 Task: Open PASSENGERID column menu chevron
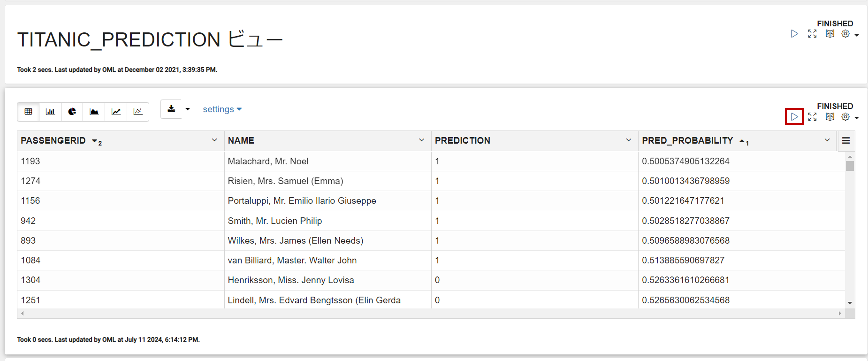click(214, 140)
